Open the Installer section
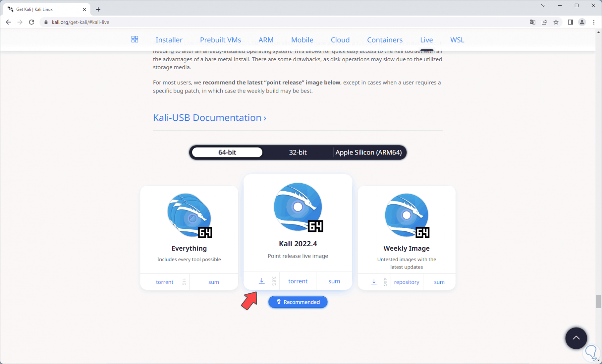This screenshot has height=364, width=602. pos(169,40)
